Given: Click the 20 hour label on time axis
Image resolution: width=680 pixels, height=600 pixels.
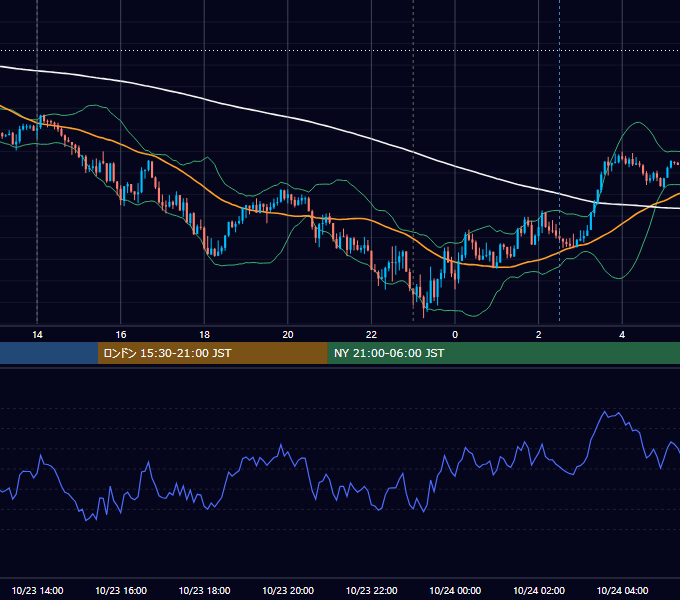Looking at the screenshot, I should (x=288, y=335).
